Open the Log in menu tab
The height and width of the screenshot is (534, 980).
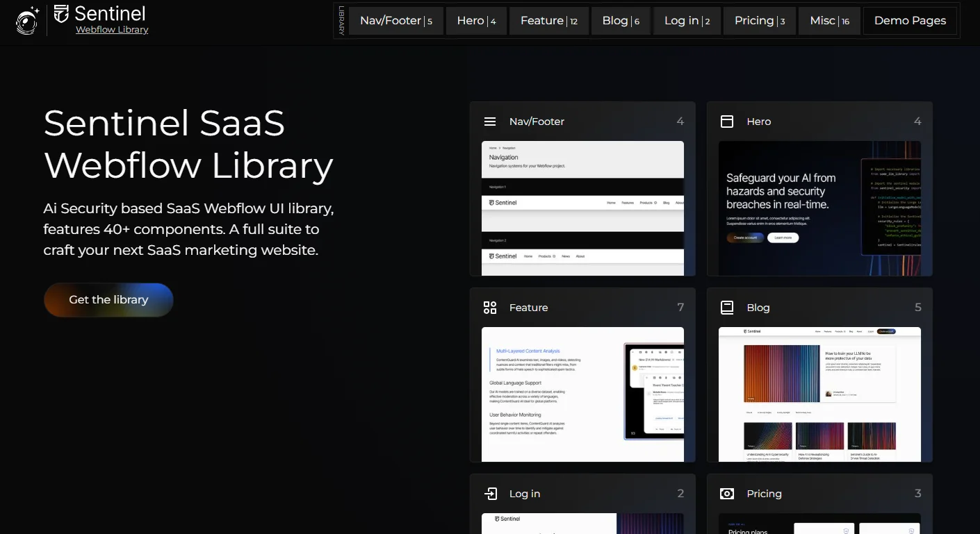[687, 21]
